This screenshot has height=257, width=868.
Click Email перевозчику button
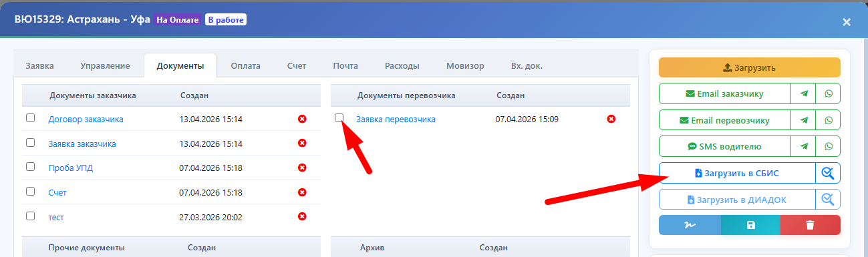click(x=725, y=120)
